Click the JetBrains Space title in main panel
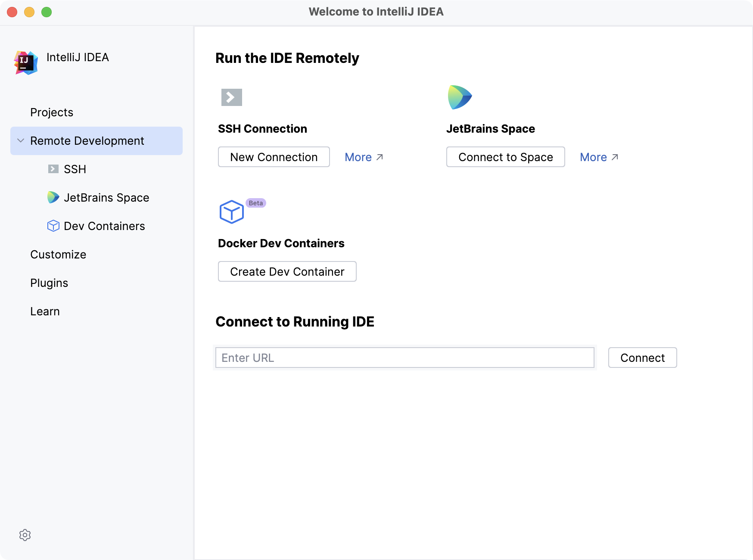The width and height of the screenshot is (753, 560). point(491,129)
